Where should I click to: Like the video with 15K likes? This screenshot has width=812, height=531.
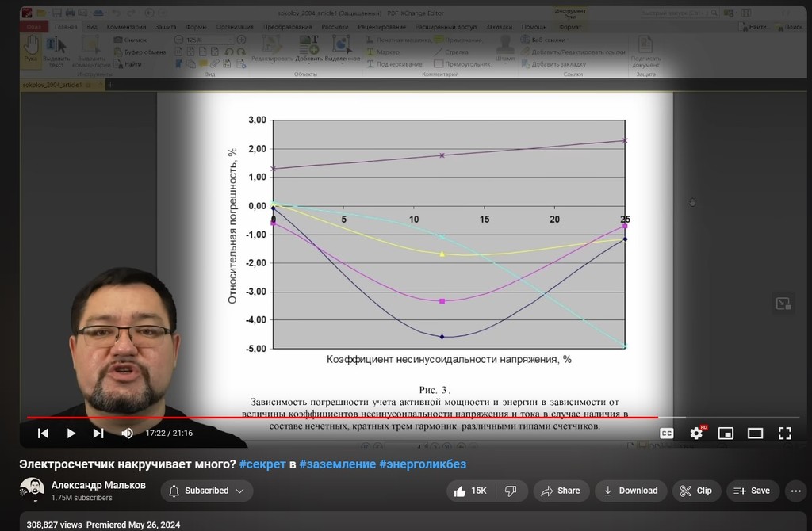point(471,491)
